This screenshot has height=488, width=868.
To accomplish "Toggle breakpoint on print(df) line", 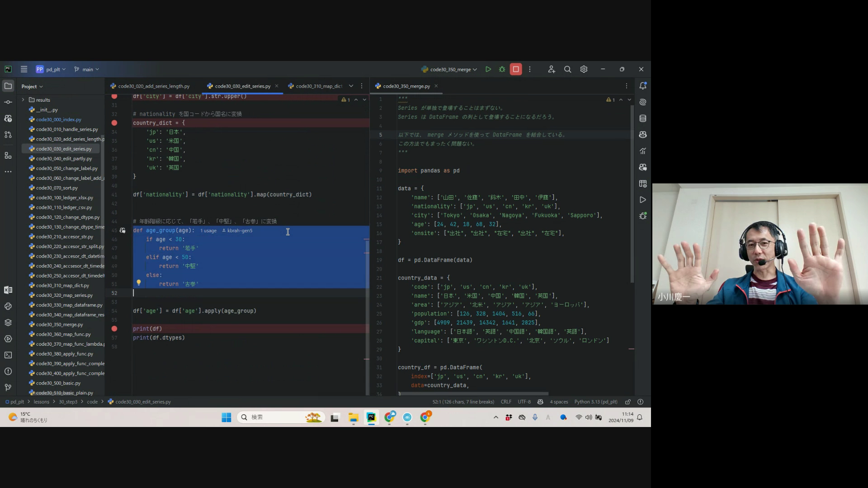I will (114, 329).
